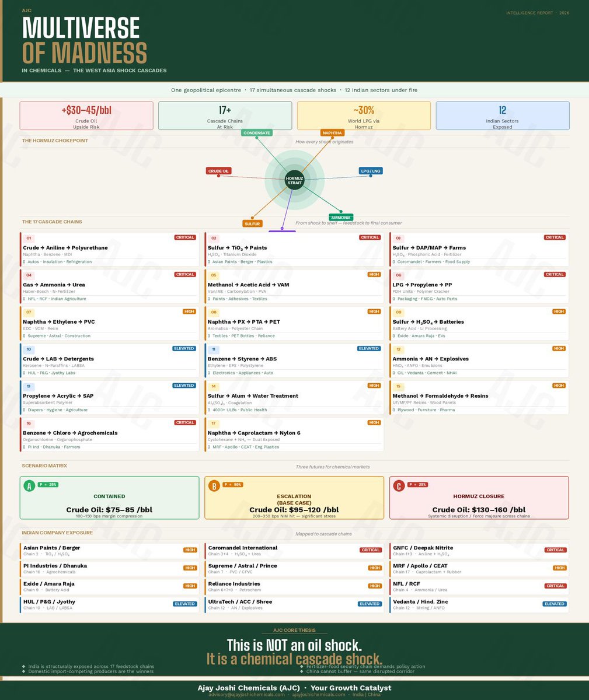
Task: Click 'Naphtha → Ethylene → PVC' title
Action: pos(59,322)
